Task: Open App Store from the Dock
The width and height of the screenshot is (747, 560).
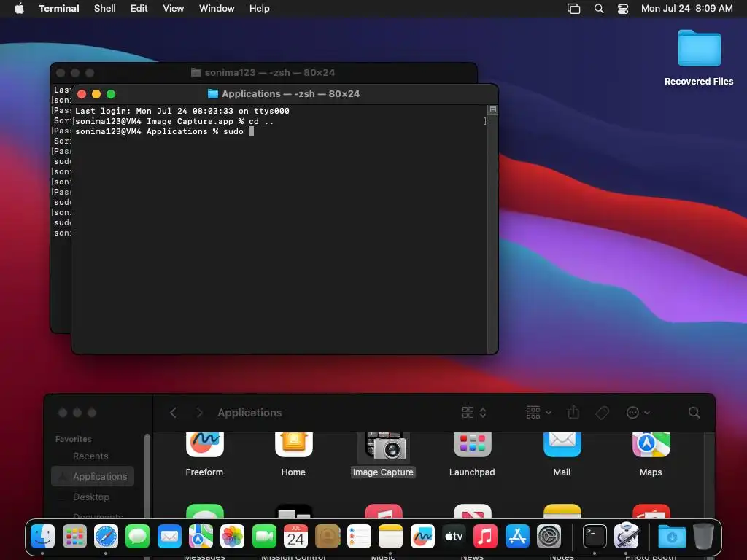Action: point(517,536)
